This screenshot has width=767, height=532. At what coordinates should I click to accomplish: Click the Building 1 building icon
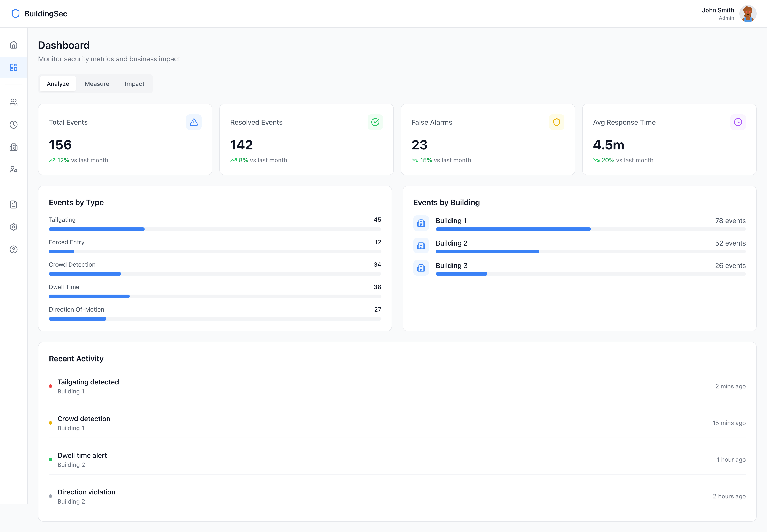(421, 223)
